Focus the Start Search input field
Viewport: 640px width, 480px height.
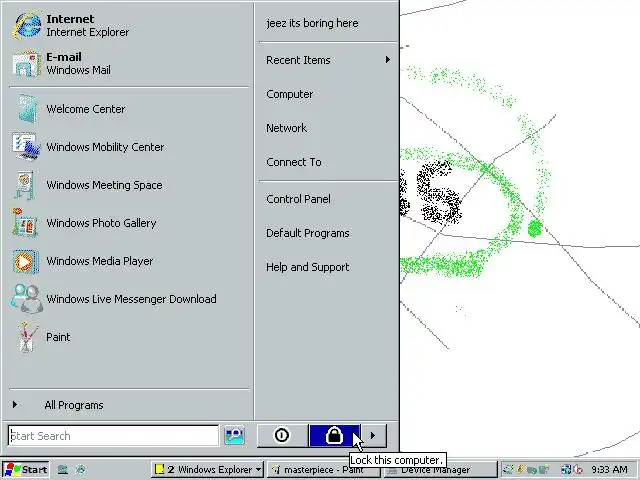113,436
